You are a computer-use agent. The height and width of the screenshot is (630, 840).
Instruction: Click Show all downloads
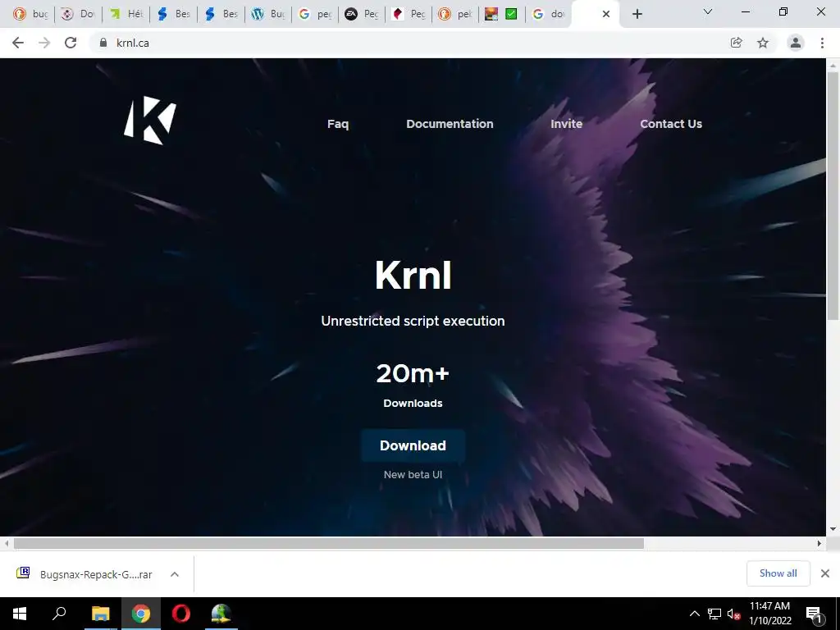(x=778, y=573)
